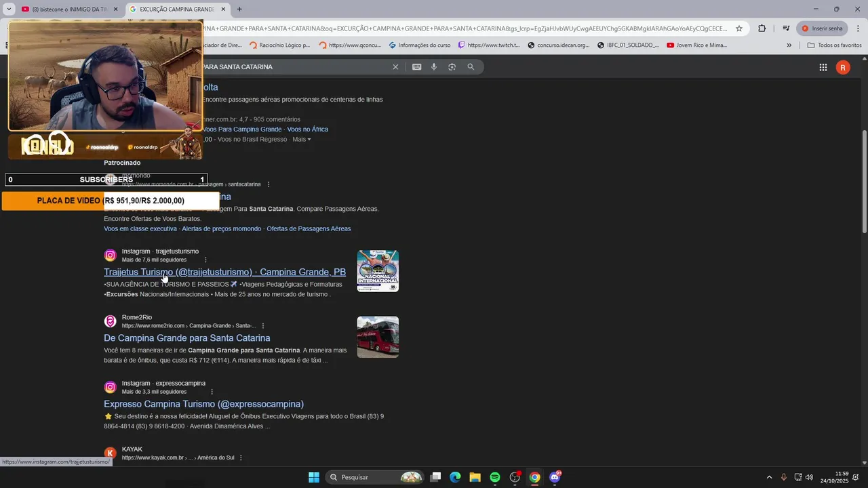868x488 pixels.
Task: Close the EXCURÇÃO CAMPINA GRANDE tab
Action: click(224, 9)
